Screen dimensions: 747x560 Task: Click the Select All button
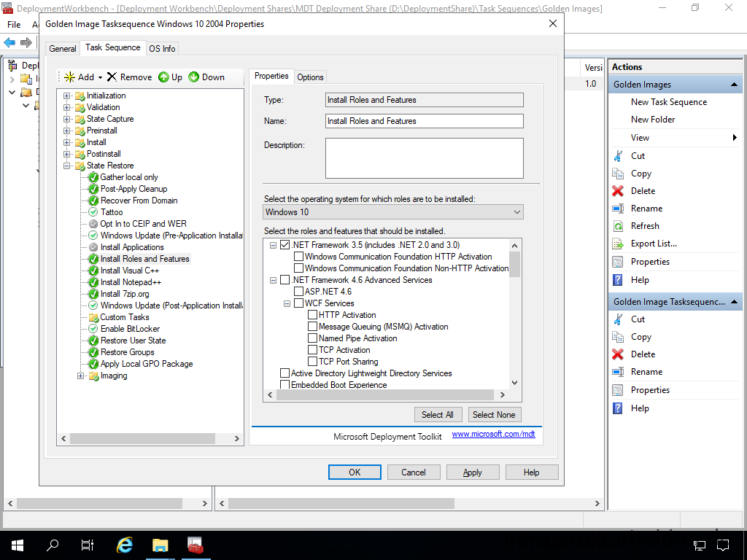click(438, 415)
